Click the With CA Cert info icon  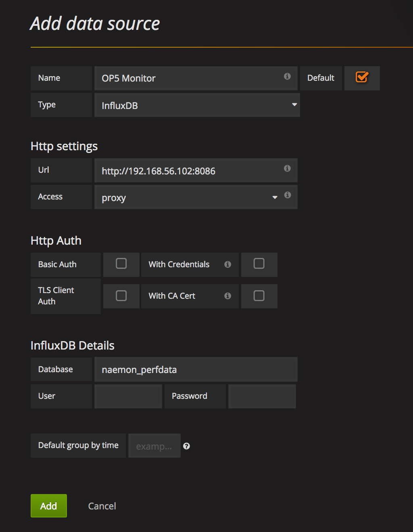228,296
